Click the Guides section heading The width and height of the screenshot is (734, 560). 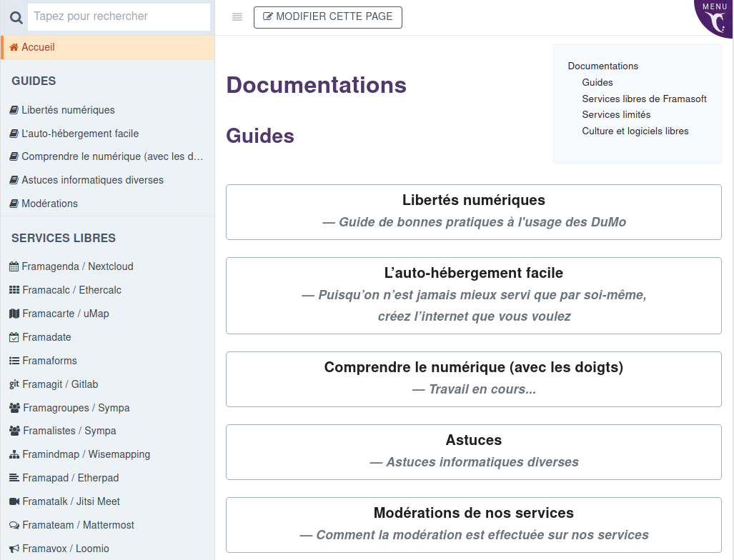coord(260,136)
